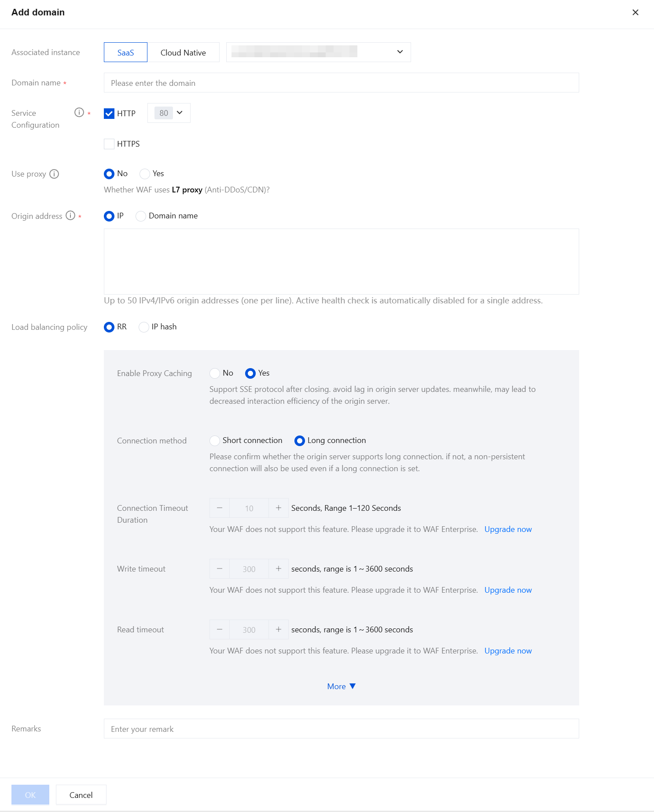Increase Connection Timeout Duration with plus
654x812 pixels.
(279, 508)
